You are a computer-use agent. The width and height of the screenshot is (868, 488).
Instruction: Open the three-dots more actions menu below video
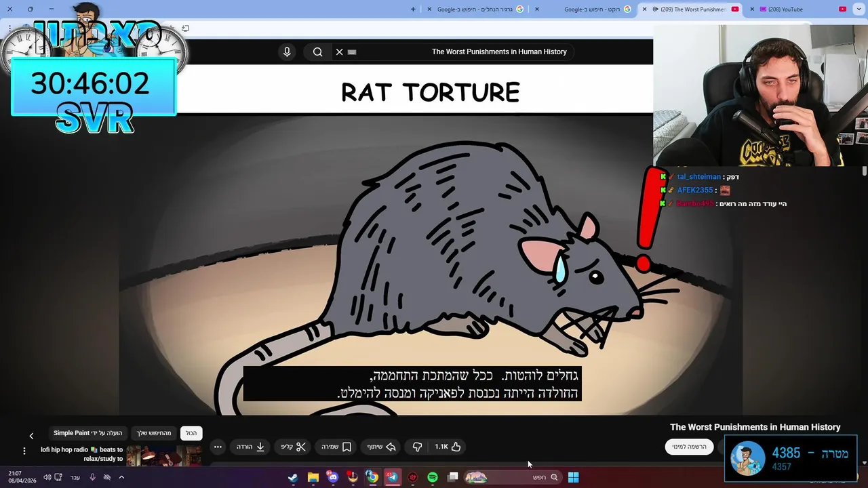(x=218, y=447)
